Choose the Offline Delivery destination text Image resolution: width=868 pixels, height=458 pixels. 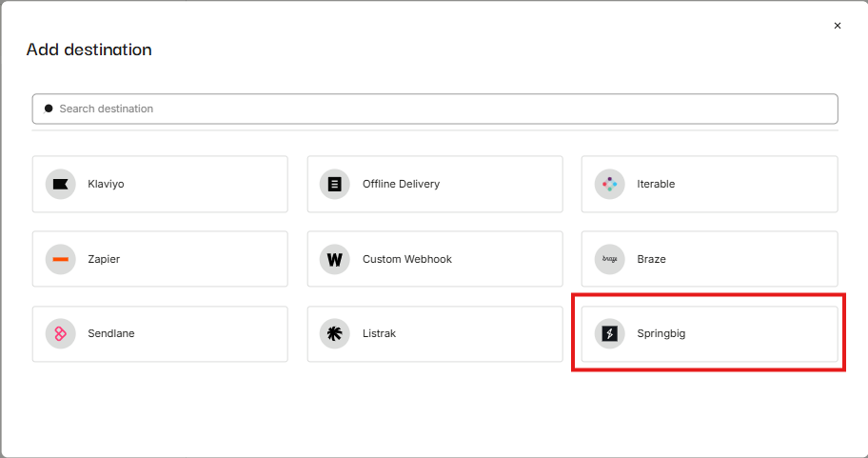[x=401, y=185]
